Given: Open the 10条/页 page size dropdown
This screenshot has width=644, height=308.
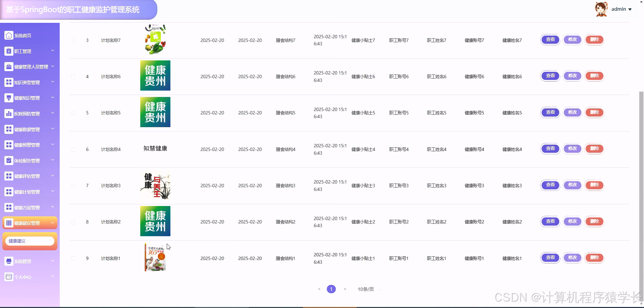Looking at the screenshot, I should [x=366, y=289].
